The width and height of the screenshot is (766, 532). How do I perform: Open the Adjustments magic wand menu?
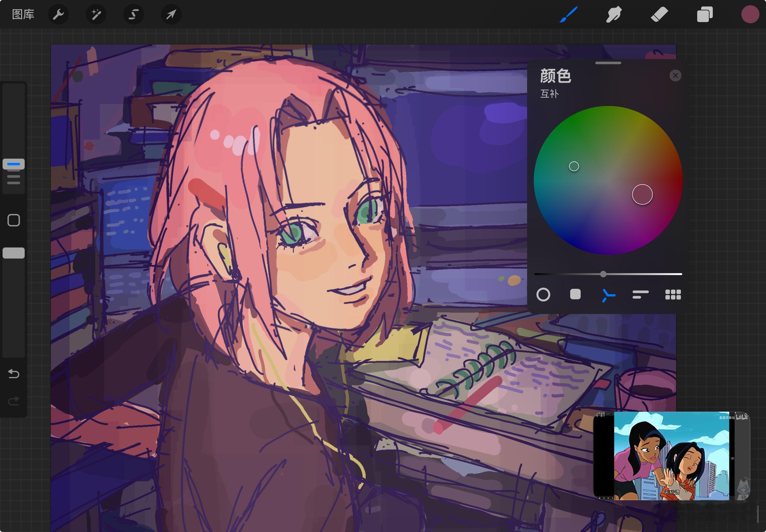[x=96, y=14]
